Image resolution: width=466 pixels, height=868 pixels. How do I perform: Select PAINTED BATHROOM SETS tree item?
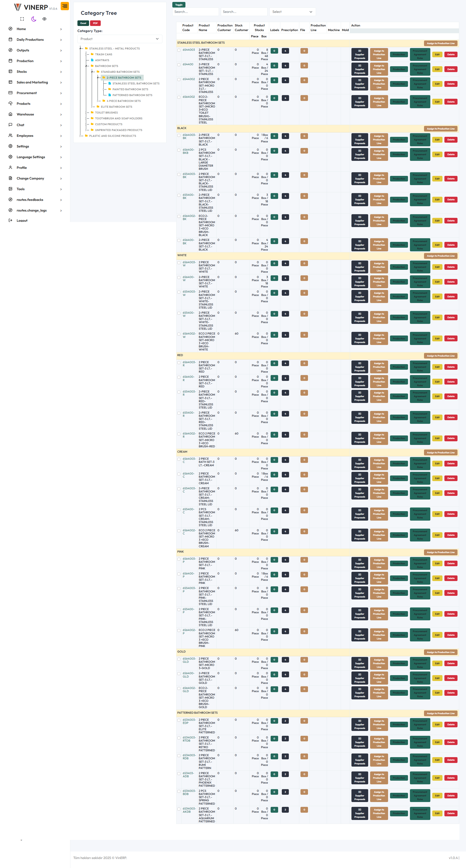coord(130,89)
